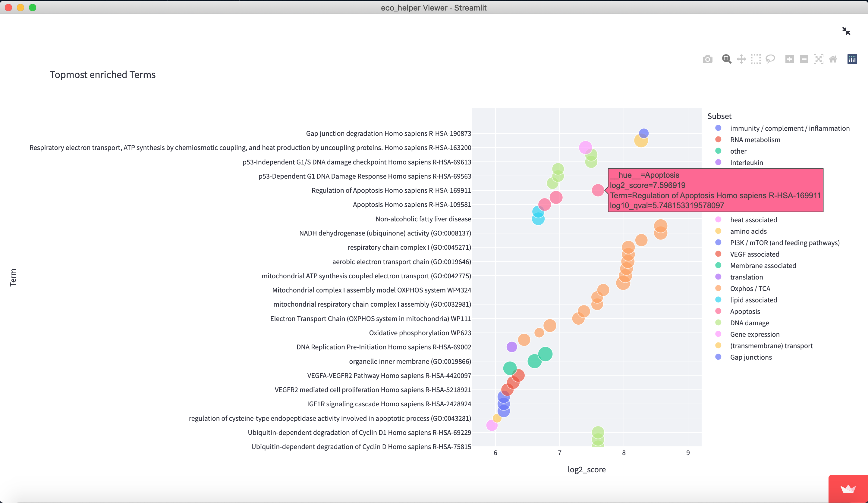This screenshot has width=868, height=503.
Task: Click the Streamlit badge in corner
Action: 848,489
